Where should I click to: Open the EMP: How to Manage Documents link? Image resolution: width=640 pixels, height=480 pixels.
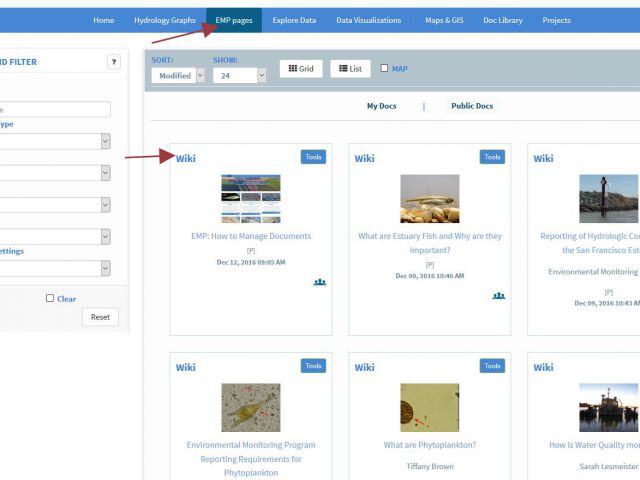(x=251, y=236)
